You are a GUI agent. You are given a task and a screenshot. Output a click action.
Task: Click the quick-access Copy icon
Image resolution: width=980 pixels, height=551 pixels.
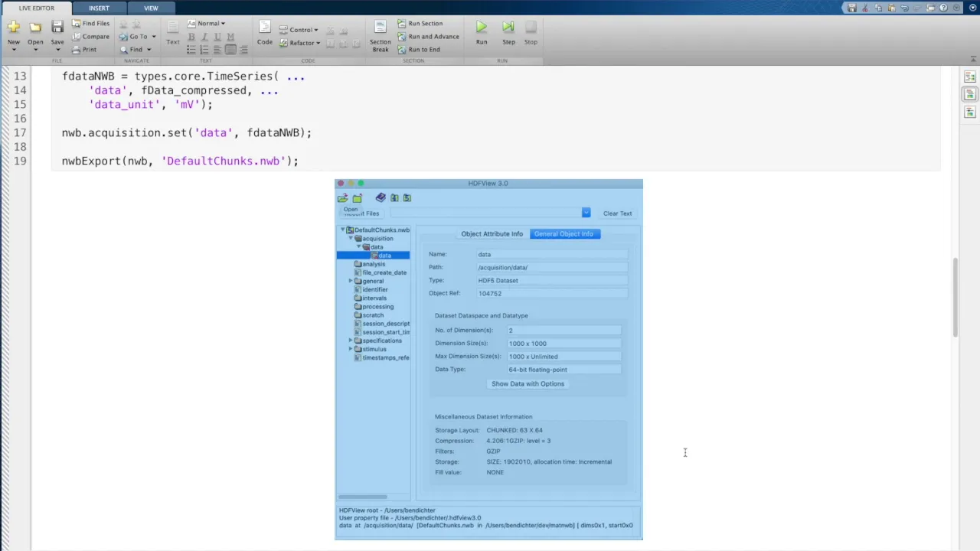click(878, 8)
